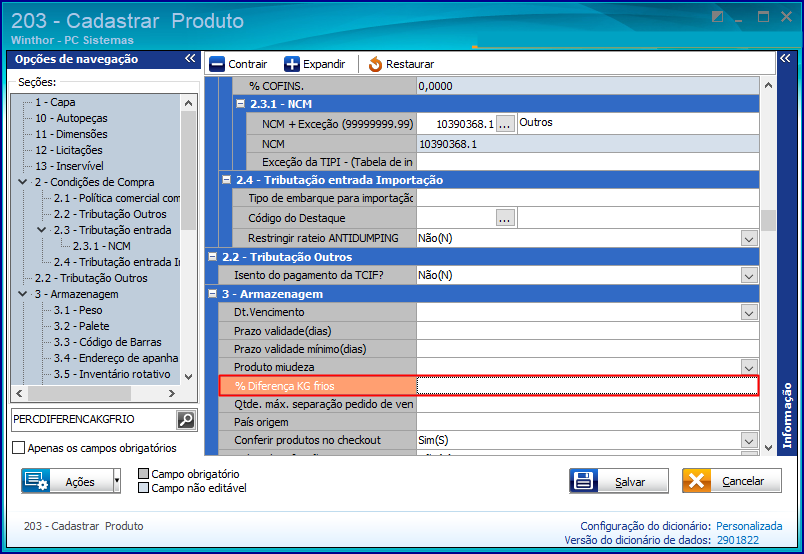Click the Expandir toolbar label
Screen dimensions: 804x554
tap(324, 64)
